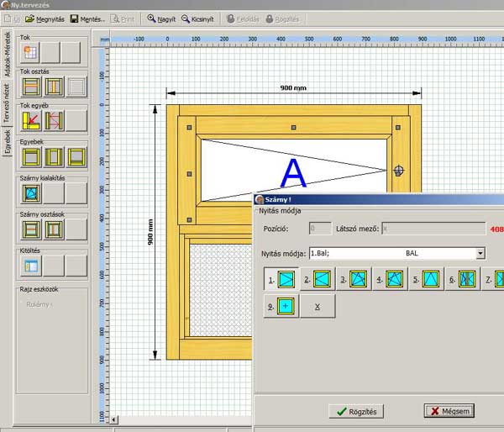Screen dimensions: 504x432
Task: Click the canvas horizontal scrollbar left arrow
Action: pos(114,419)
